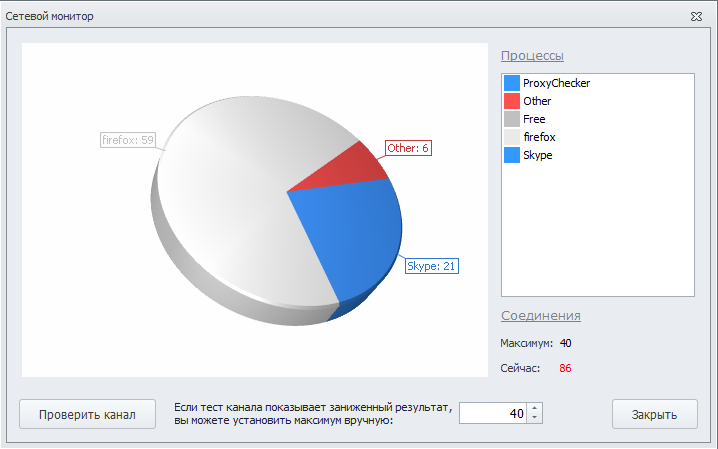Click the Соединения heading

pos(541,316)
